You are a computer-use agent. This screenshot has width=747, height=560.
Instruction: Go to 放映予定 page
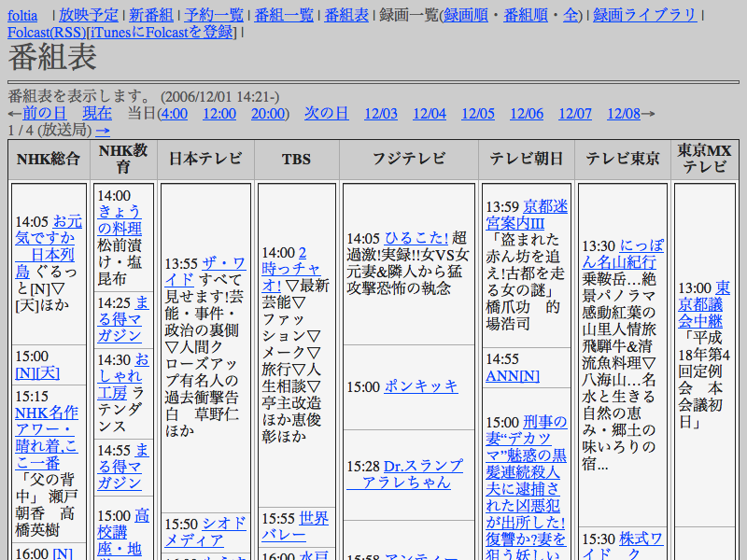click(x=89, y=15)
